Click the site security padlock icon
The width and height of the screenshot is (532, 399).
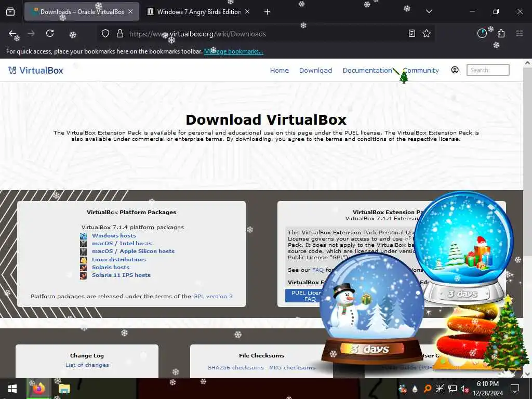tap(120, 34)
